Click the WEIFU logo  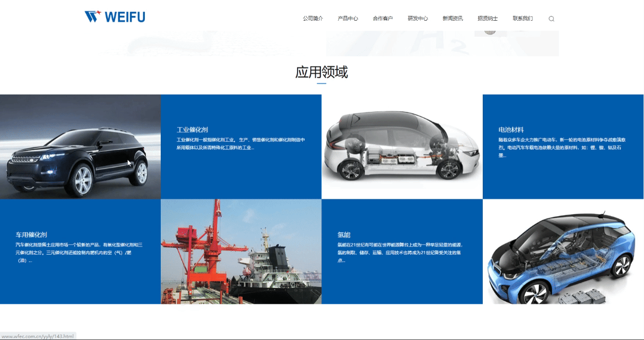[x=114, y=16]
